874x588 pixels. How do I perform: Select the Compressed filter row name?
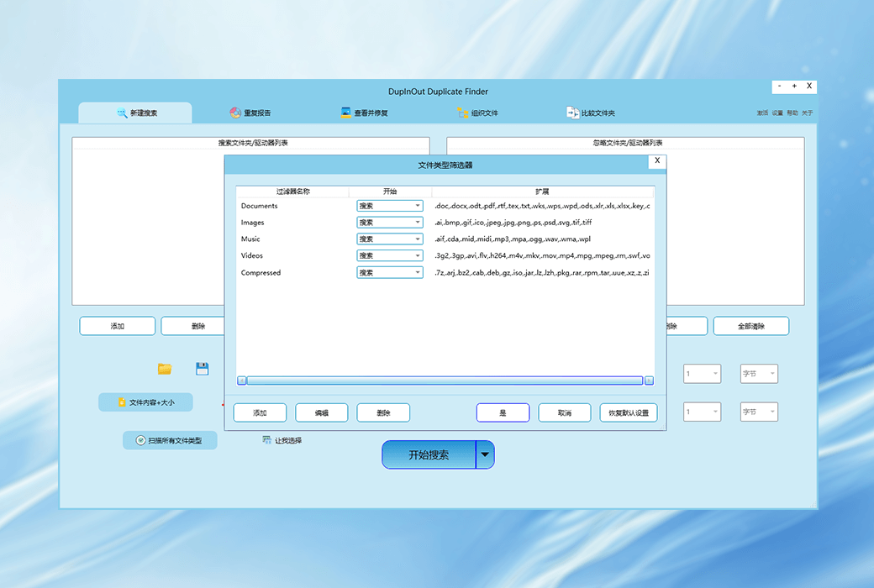pyautogui.click(x=261, y=272)
